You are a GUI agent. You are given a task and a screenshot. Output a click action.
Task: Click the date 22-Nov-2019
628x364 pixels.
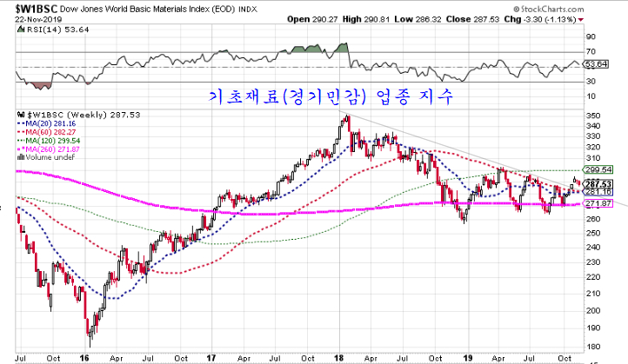[38, 19]
